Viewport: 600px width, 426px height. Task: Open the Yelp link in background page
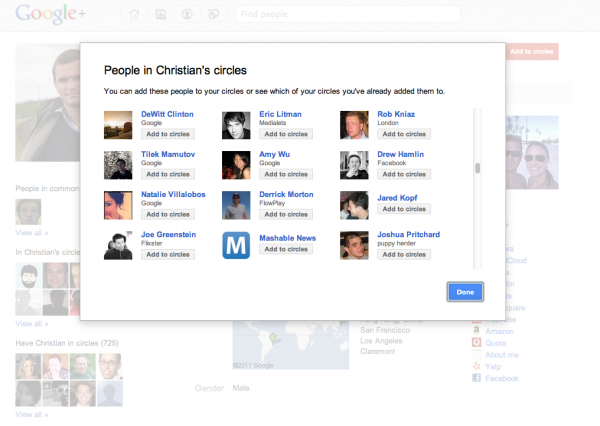pyautogui.click(x=493, y=367)
